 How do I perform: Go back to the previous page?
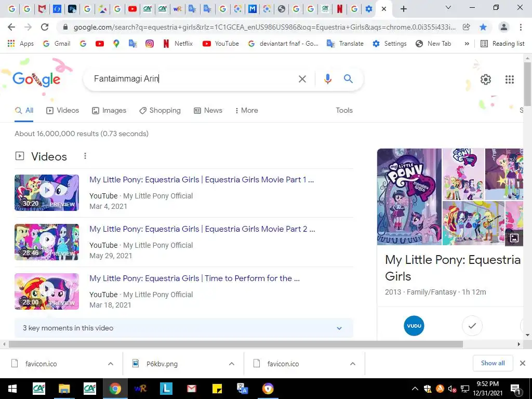click(x=11, y=27)
